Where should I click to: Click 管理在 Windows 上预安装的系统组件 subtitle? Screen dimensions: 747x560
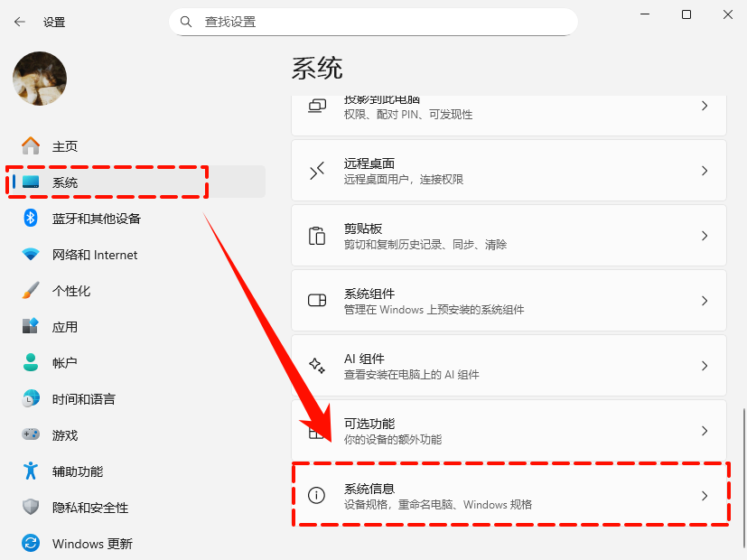pos(434,310)
